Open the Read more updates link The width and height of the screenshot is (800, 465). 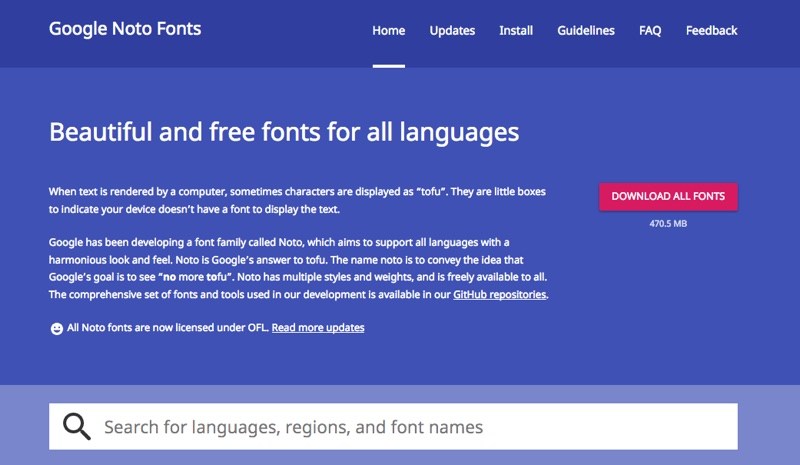(x=318, y=328)
